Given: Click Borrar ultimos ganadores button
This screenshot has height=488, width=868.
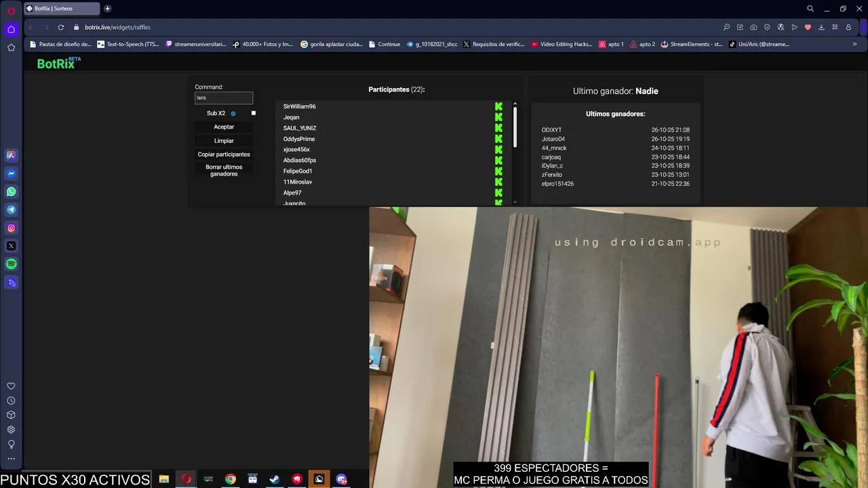Looking at the screenshot, I should click(x=224, y=170).
